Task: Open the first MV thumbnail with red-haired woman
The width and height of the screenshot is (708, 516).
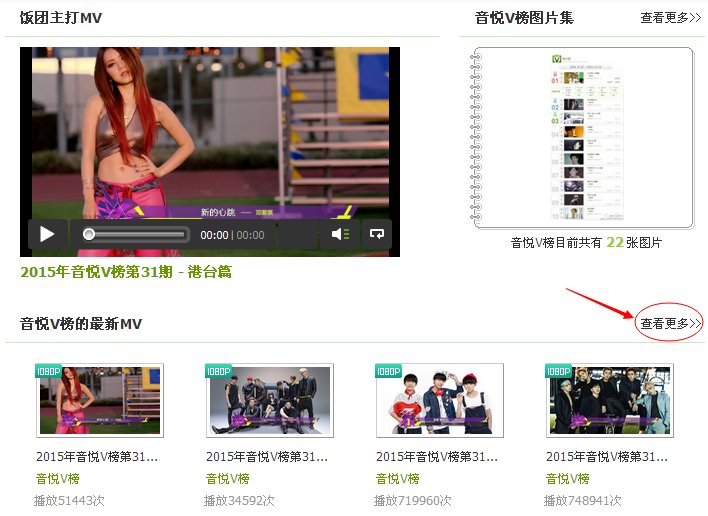Action: point(100,402)
